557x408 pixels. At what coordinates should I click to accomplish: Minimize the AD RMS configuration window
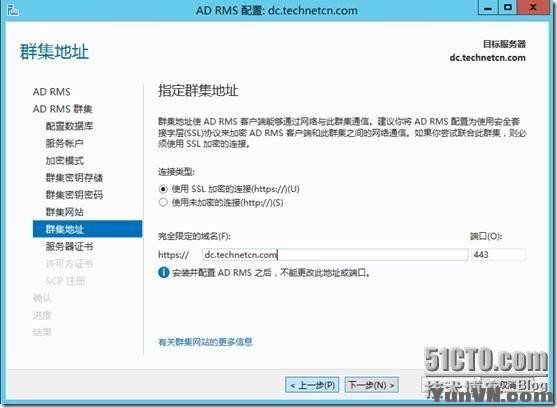pos(488,8)
